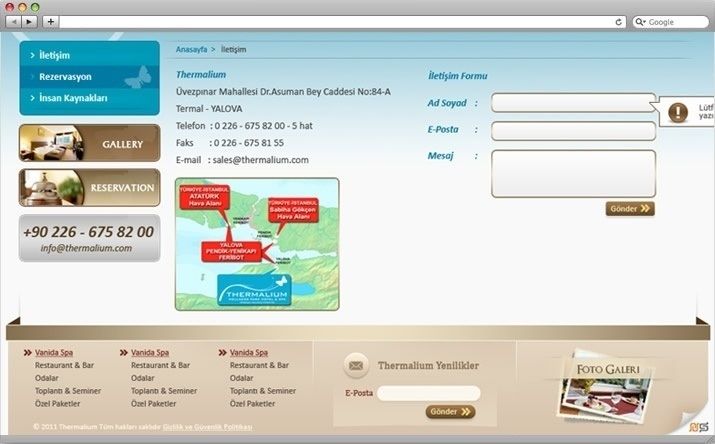The image size is (715, 444).
Task: Add a bookmark with the plus button
Action: (50, 21)
